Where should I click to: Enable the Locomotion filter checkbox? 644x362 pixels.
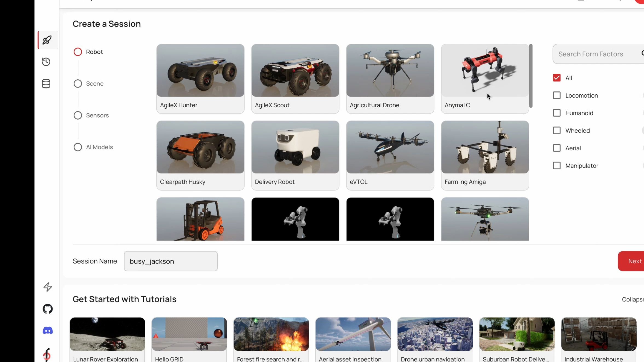[557, 95]
